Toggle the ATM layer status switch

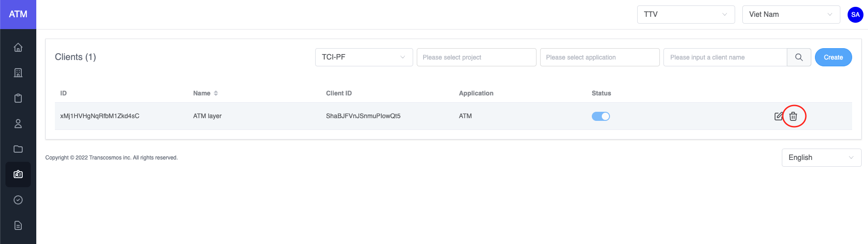pyautogui.click(x=600, y=116)
